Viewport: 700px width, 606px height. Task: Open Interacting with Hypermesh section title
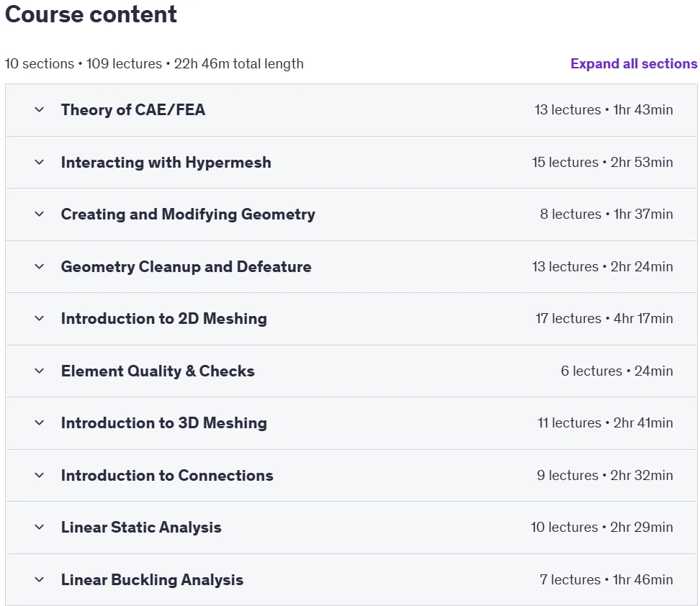click(166, 163)
